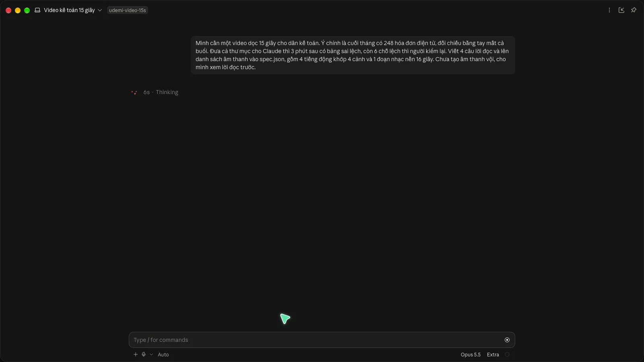
Task: Change the Extra effort level
Action: (x=493, y=354)
